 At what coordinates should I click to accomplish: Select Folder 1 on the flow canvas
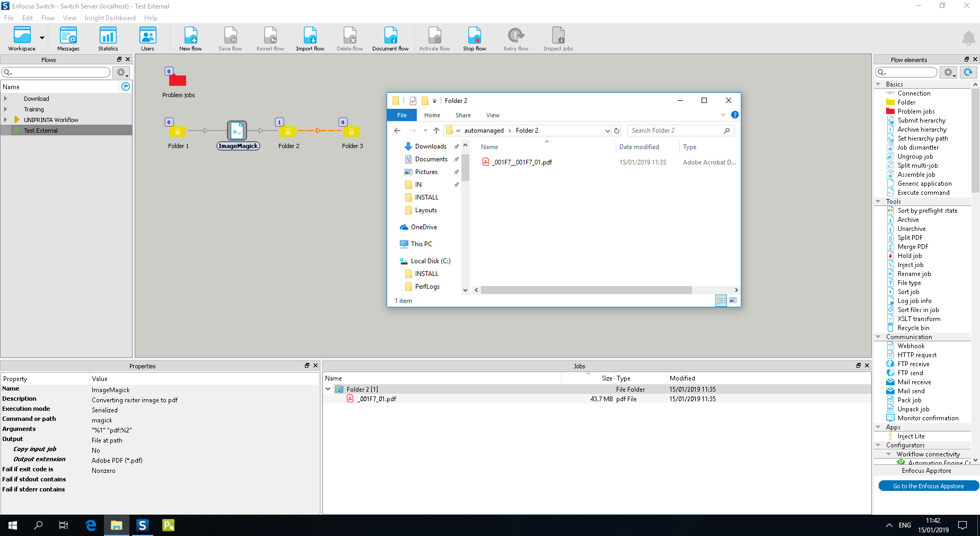click(x=178, y=131)
